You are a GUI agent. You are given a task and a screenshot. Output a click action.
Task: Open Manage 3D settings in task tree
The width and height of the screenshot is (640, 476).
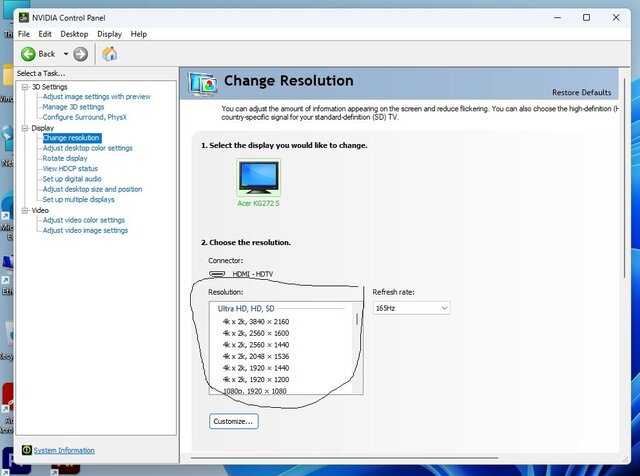pos(73,107)
